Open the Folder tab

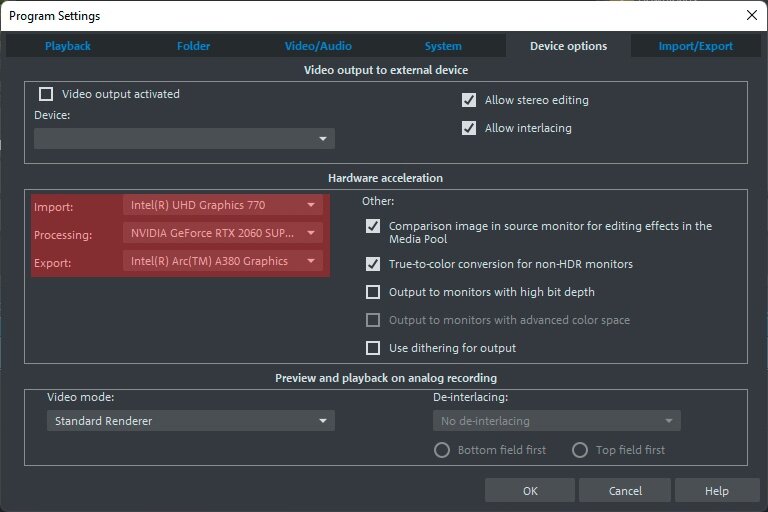[193, 46]
